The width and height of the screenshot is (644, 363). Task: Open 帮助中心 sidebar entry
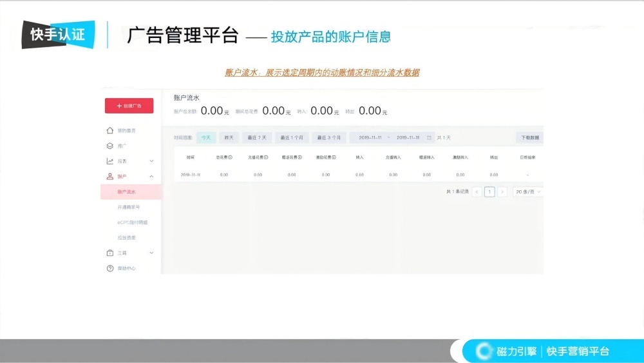coord(126,268)
